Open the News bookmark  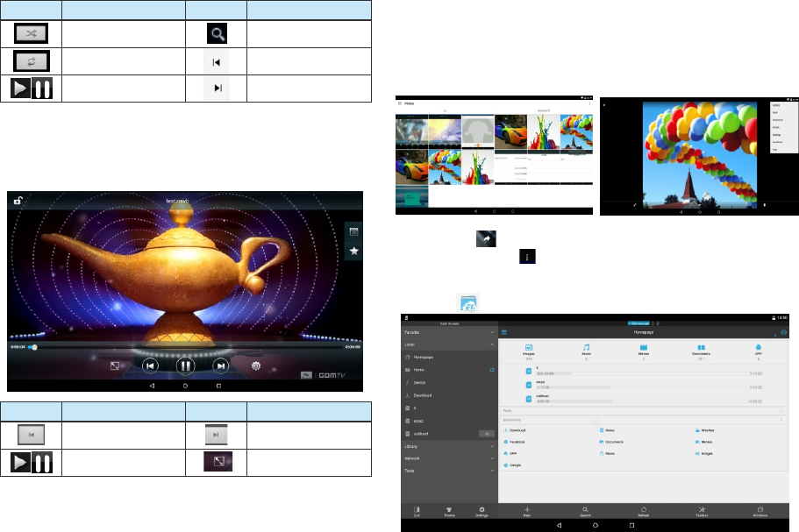coord(607,430)
